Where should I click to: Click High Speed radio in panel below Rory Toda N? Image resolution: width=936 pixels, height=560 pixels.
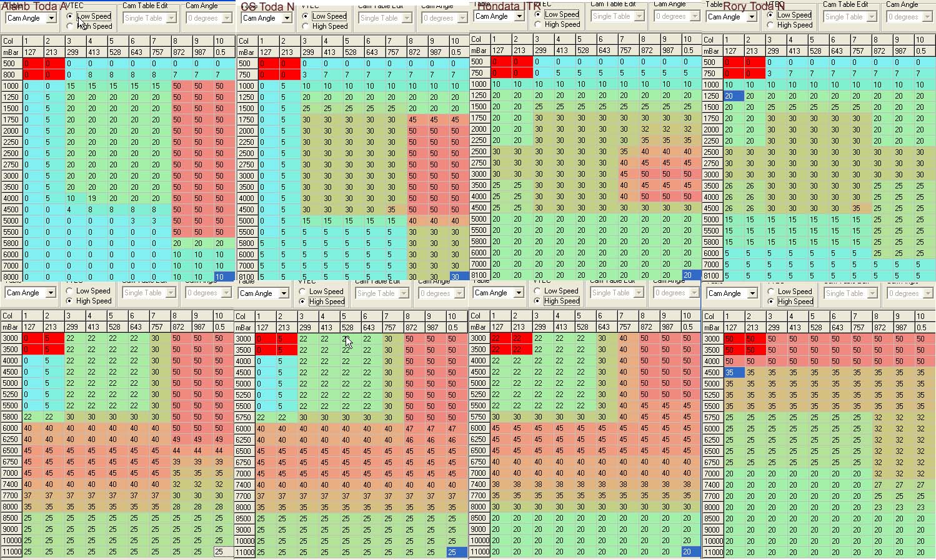(x=770, y=302)
